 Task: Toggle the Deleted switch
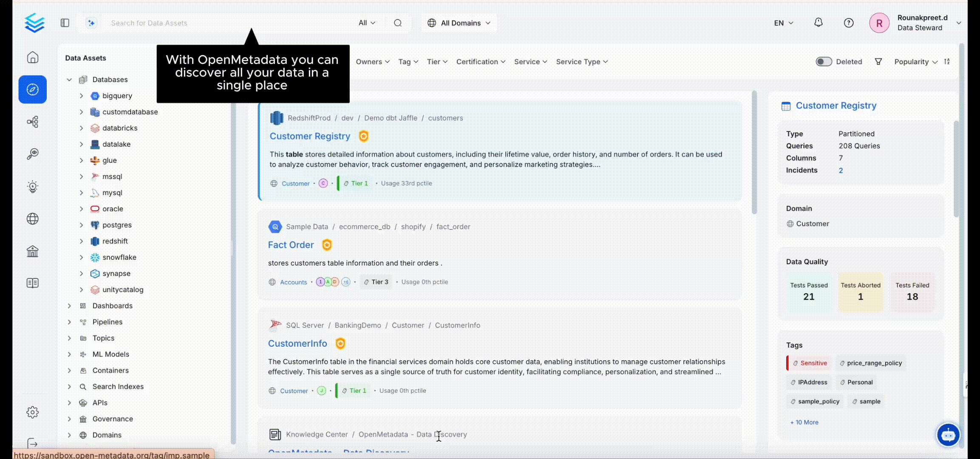[824, 62]
